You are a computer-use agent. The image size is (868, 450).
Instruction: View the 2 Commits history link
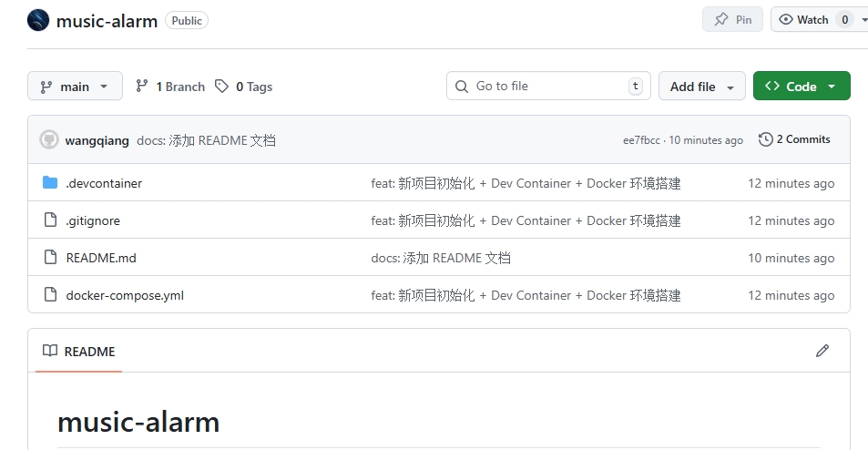click(x=794, y=139)
